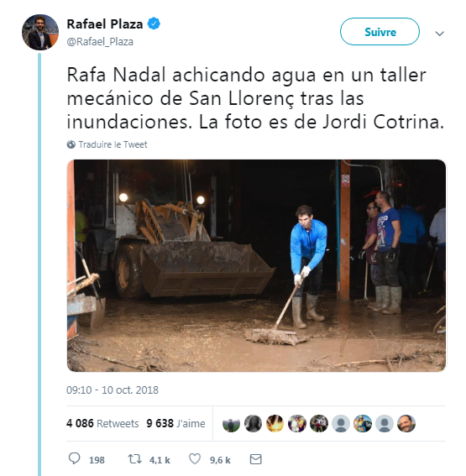
Task: Like the tweet with heart icon
Action: [x=195, y=459]
